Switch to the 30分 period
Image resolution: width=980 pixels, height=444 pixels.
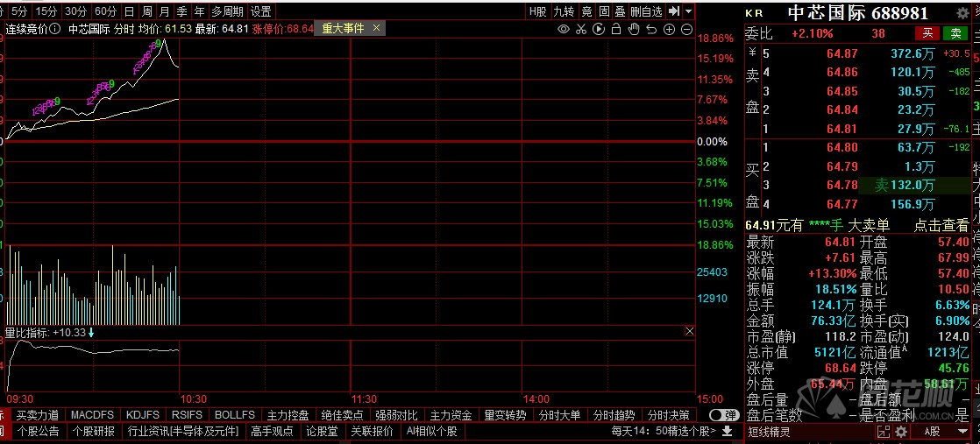[75, 11]
